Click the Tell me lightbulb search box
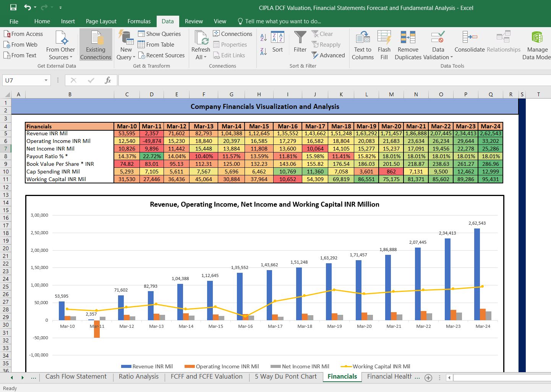The width and height of the screenshot is (551, 392). point(279,21)
